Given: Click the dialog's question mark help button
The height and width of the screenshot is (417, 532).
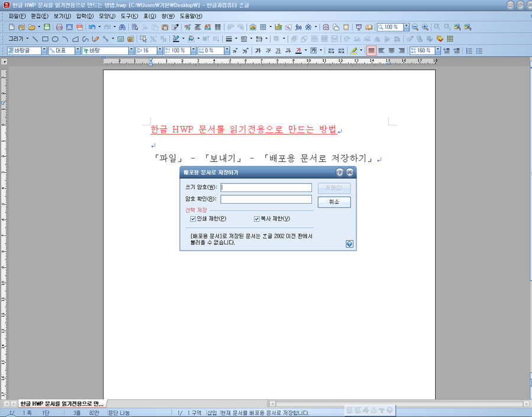Looking at the screenshot, I should tap(340, 172).
